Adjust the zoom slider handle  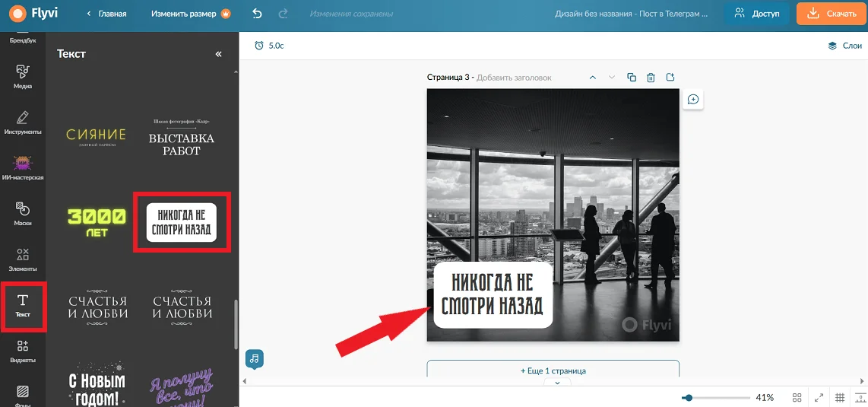(688, 398)
